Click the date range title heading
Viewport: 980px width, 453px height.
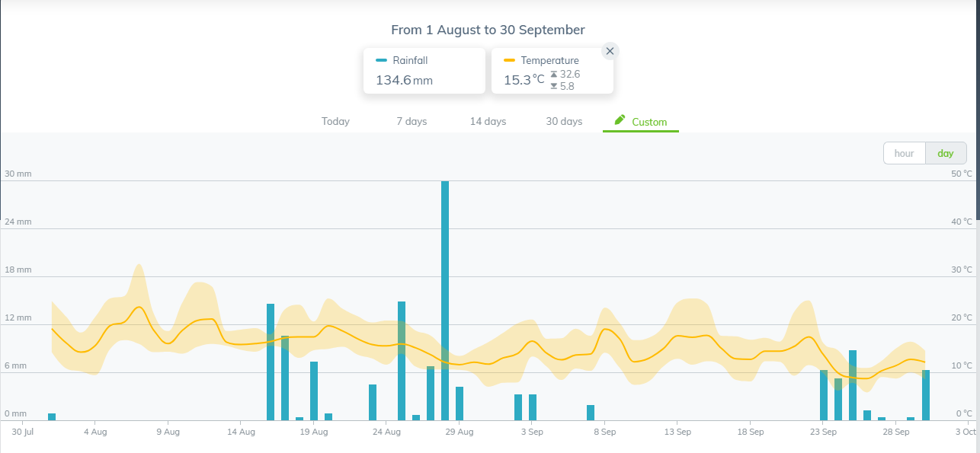(x=488, y=30)
